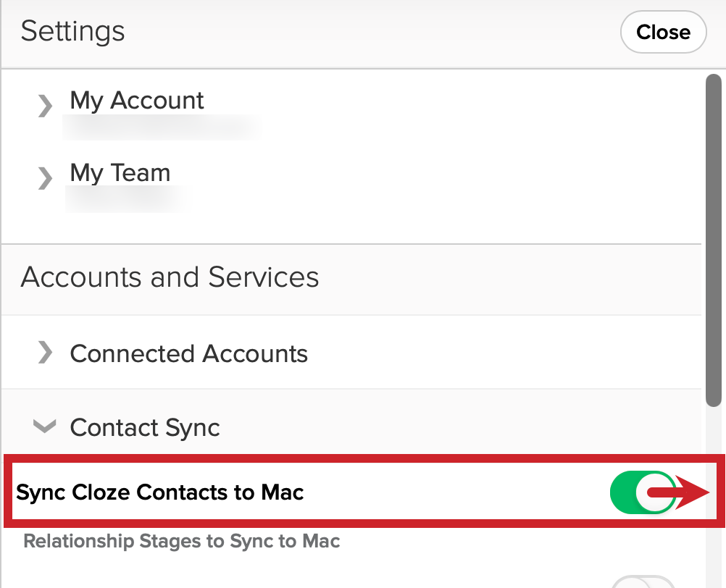The height and width of the screenshot is (588, 726).
Task: Open the My Team section label
Action: click(120, 173)
